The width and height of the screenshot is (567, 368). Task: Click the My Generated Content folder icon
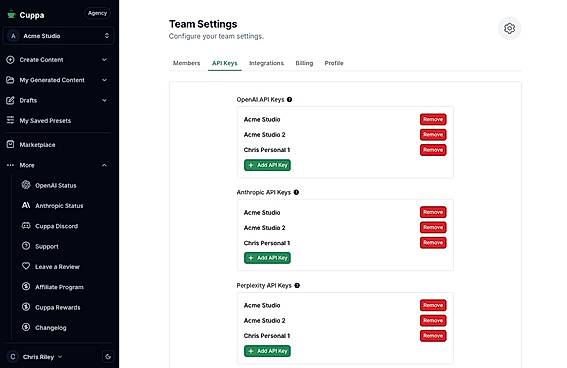pyautogui.click(x=10, y=80)
